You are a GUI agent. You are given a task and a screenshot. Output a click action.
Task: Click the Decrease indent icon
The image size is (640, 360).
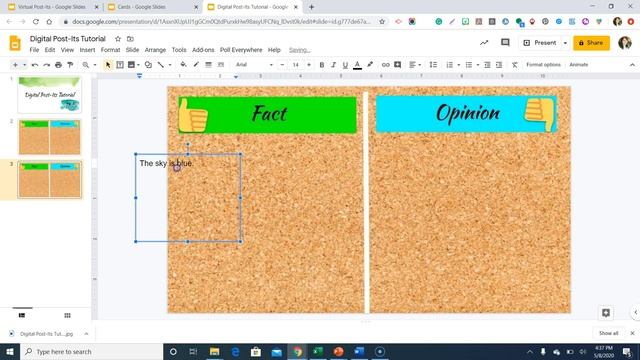point(487,65)
